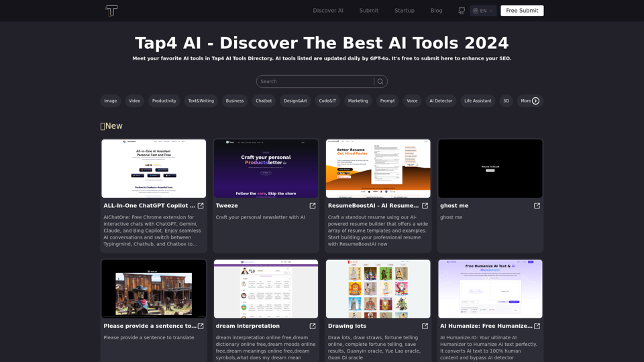The width and height of the screenshot is (644, 362).
Task: Click the search magnifier icon
Action: pos(380,82)
